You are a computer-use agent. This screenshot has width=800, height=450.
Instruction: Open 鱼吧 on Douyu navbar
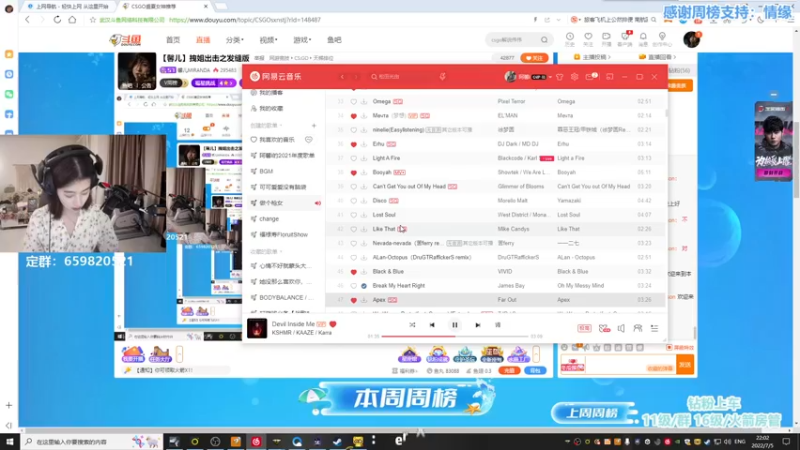[334, 40]
